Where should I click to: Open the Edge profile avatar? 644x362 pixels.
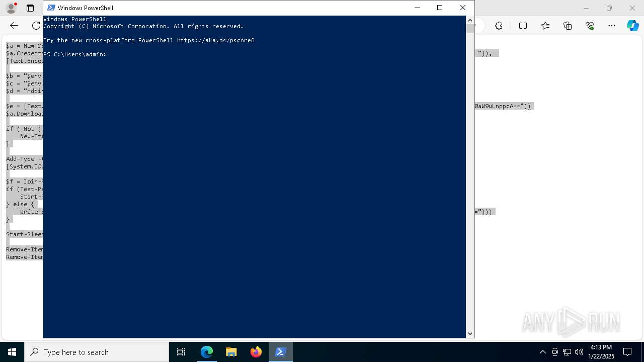(11, 8)
